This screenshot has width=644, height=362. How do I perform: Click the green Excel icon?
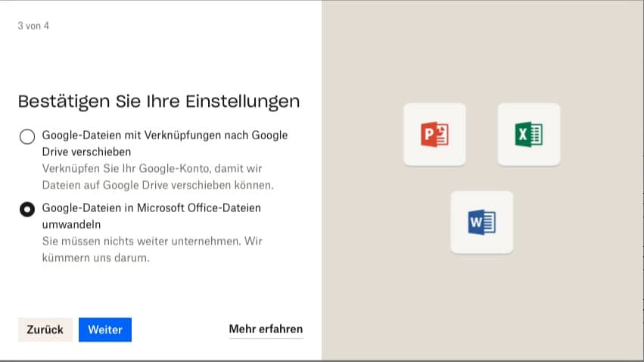pos(528,135)
